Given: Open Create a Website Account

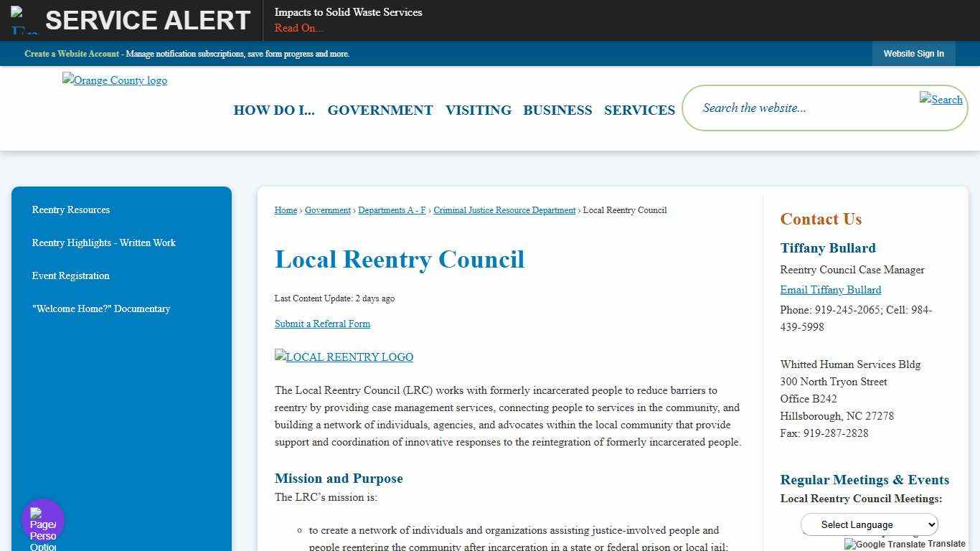Looking at the screenshot, I should click(72, 53).
